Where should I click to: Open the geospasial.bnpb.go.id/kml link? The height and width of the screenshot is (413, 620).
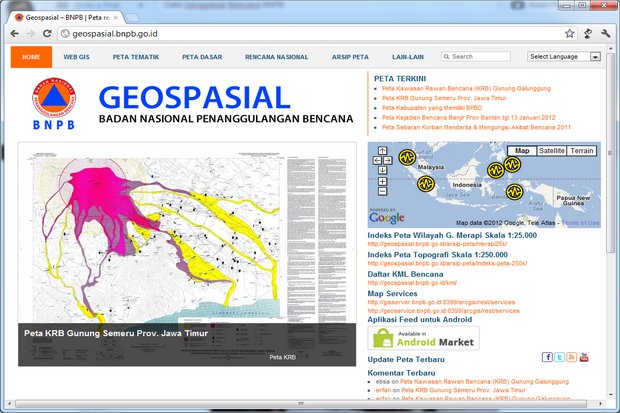[412, 283]
